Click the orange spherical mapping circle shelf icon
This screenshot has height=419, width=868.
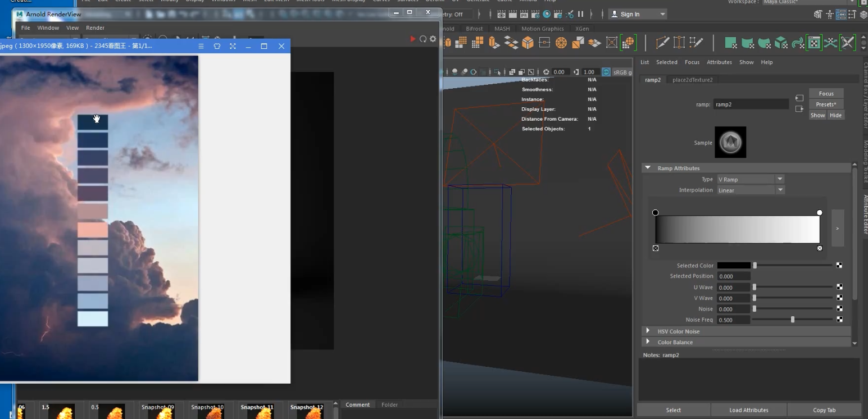coord(561,43)
